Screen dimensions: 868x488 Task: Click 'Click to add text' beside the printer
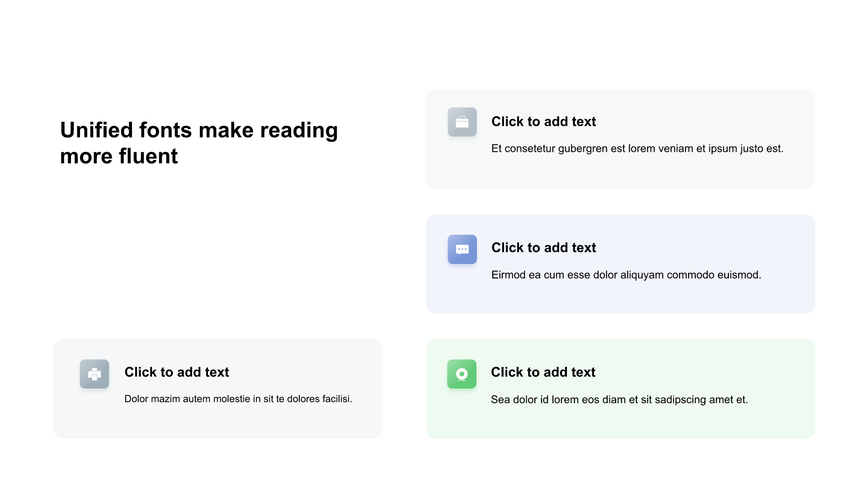(177, 372)
